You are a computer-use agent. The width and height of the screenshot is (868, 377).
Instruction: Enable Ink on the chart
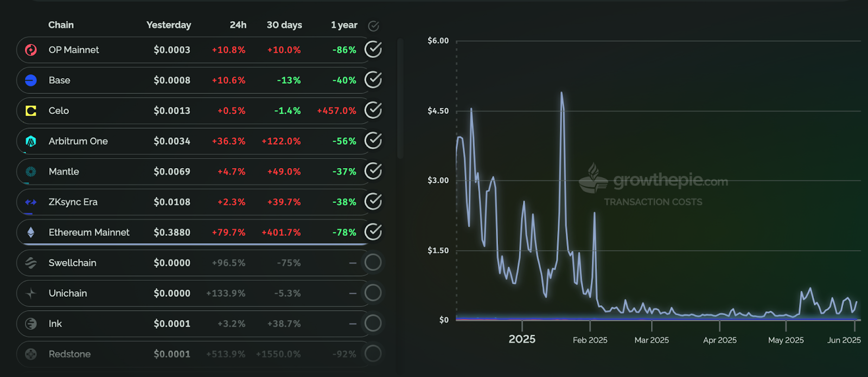[x=373, y=323]
